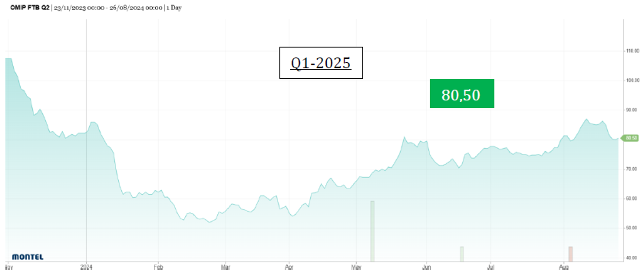Click the Jul label on time axis

(x=490, y=268)
